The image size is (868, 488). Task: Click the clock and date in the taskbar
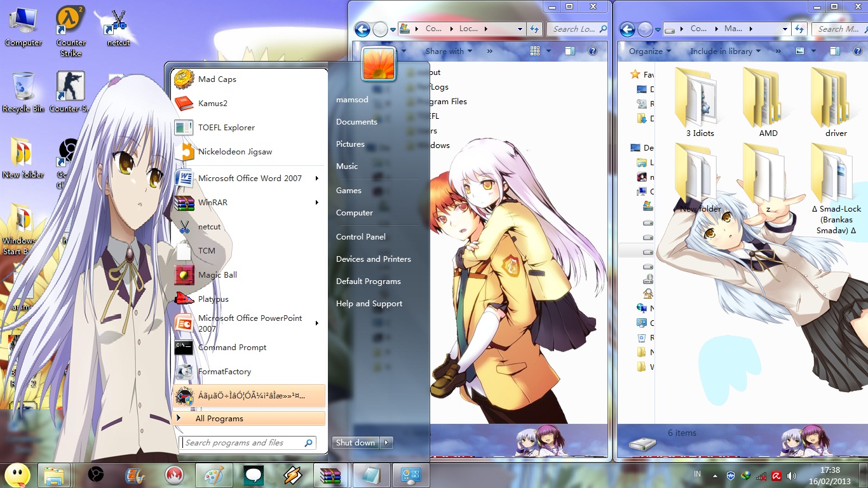point(829,475)
